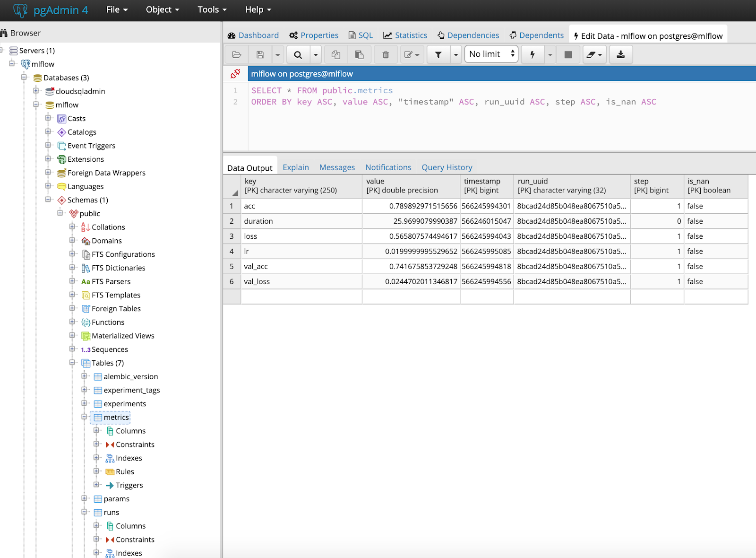The width and height of the screenshot is (756, 558).
Task: Click the Paste rows icon
Action: pos(359,54)
